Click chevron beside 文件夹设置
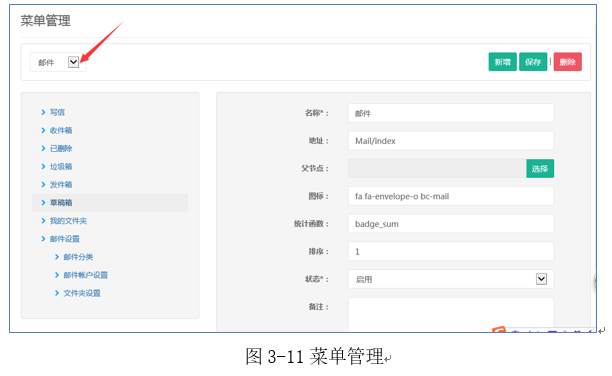612x376 pixels. click(x=57, y=293)
